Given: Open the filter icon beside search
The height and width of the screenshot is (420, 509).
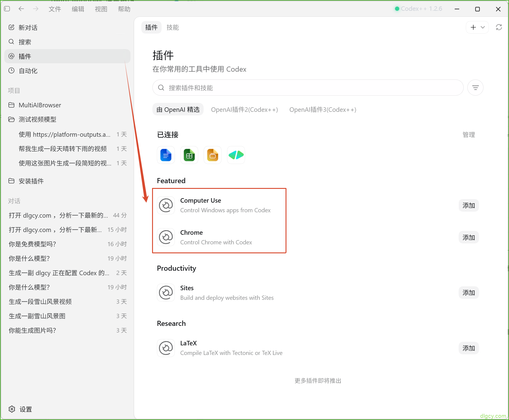Looking at the screenshot, I should (x=475, y=88).
